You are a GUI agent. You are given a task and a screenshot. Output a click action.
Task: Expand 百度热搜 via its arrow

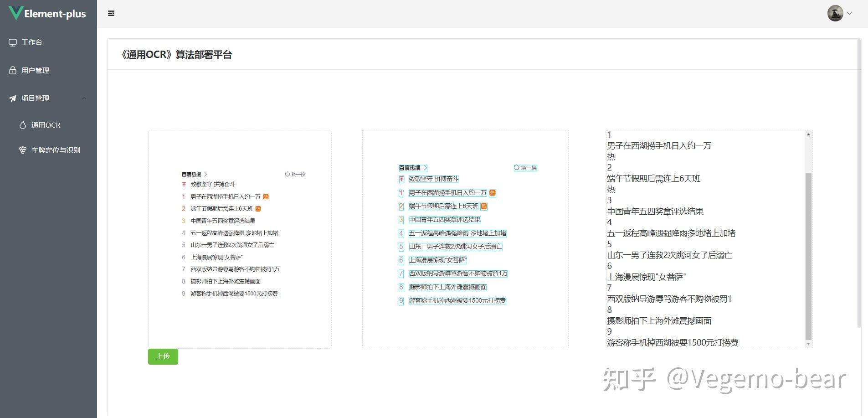(x=205, y=174)
